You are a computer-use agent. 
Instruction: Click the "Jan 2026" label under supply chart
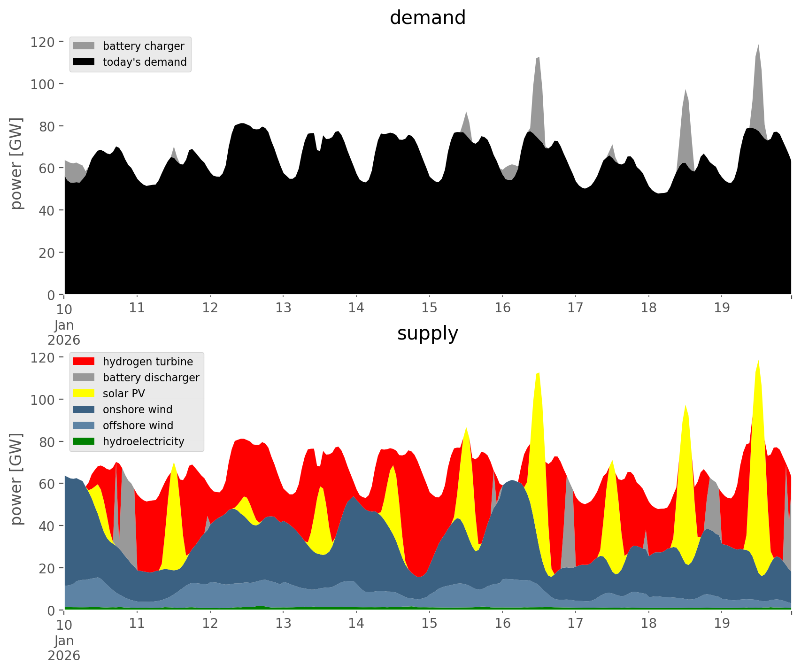click(64, 648)
